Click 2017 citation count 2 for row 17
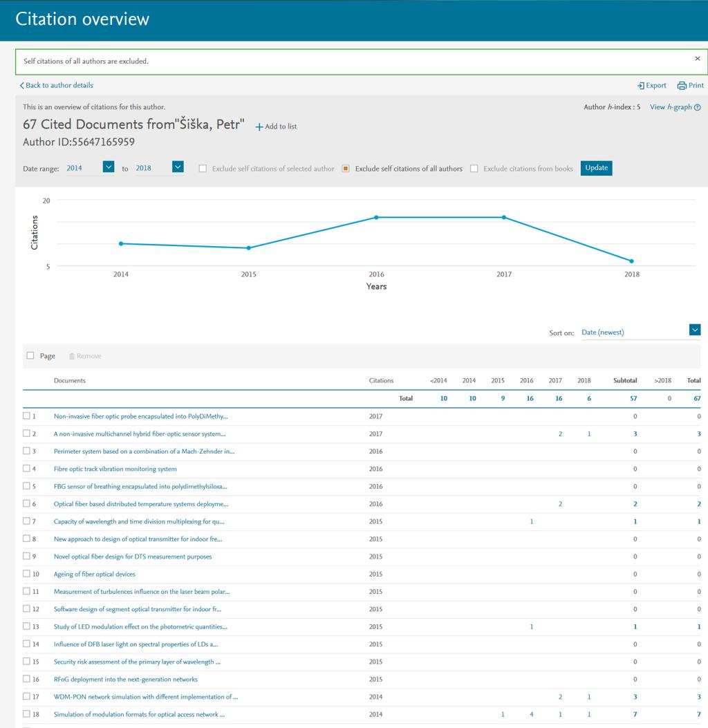 (560, 697)
